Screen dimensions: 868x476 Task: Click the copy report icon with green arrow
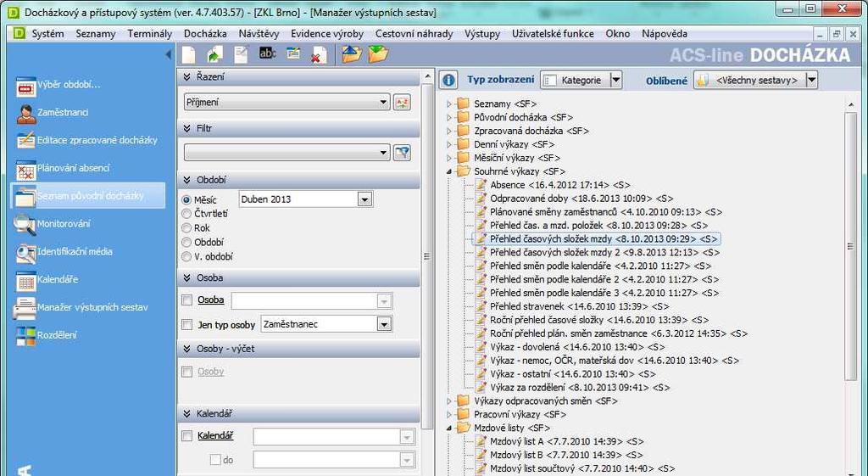coord(214,54)
